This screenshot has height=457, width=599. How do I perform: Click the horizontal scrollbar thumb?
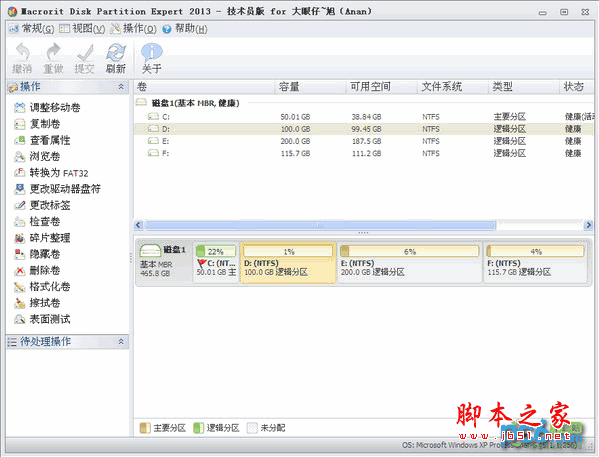320,225
